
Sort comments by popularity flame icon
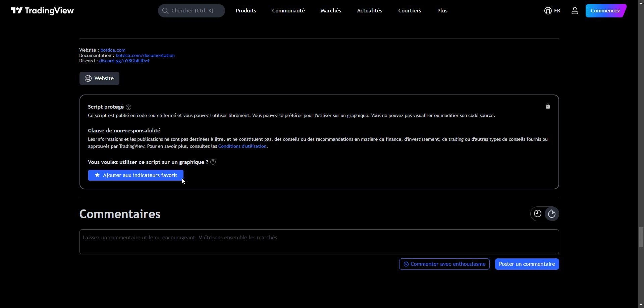552,214
